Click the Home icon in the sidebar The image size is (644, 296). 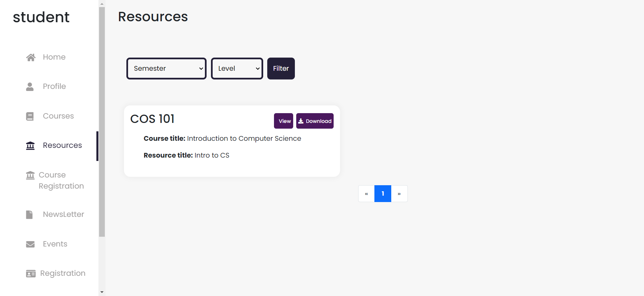pyautogui.click(x=30, y=57)
